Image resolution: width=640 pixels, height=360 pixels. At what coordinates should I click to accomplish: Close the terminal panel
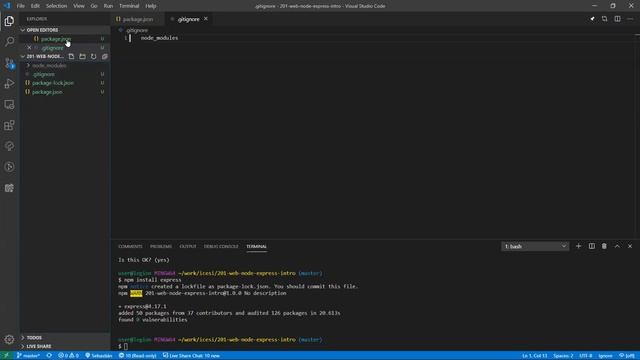point(630,246)
